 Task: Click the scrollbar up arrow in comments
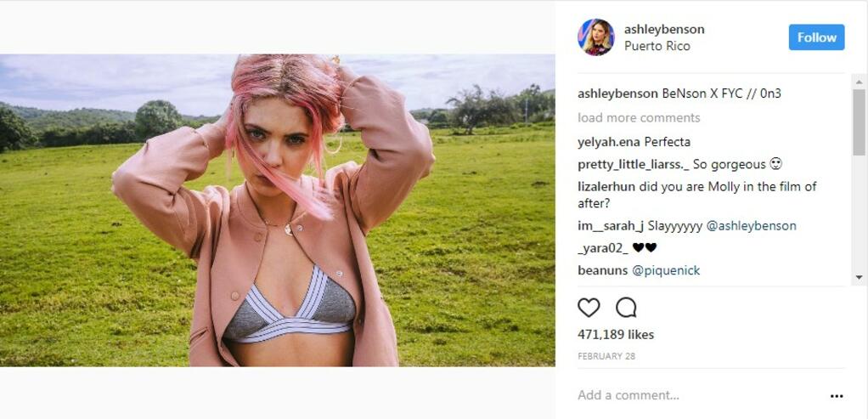[x=859, y=82]
